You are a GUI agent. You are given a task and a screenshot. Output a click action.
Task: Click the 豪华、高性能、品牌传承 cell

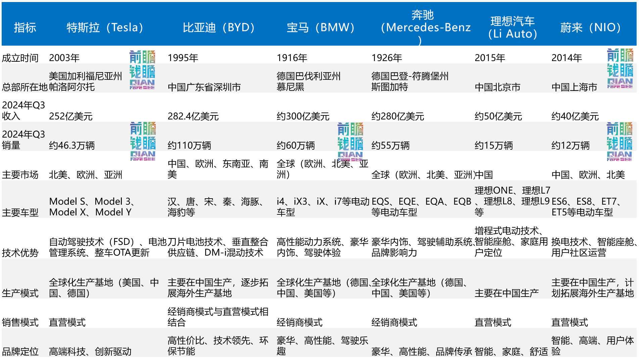[422, 352]
